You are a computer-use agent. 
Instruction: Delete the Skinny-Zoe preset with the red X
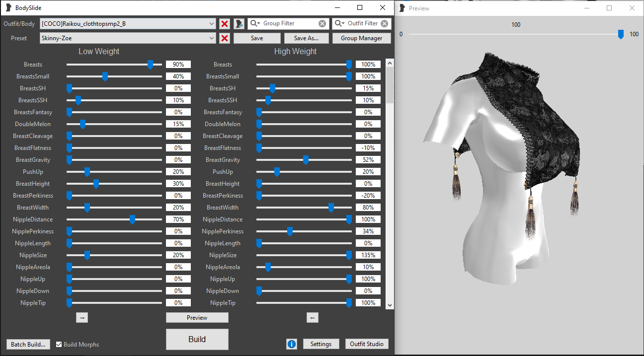click(x=225, y=38)
